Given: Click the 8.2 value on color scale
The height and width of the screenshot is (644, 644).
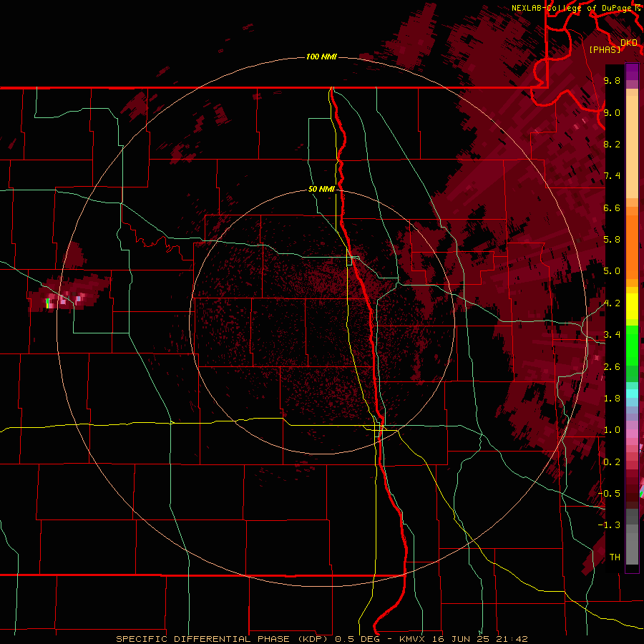Looking at the screenshot, I should [x=612, y=144].
